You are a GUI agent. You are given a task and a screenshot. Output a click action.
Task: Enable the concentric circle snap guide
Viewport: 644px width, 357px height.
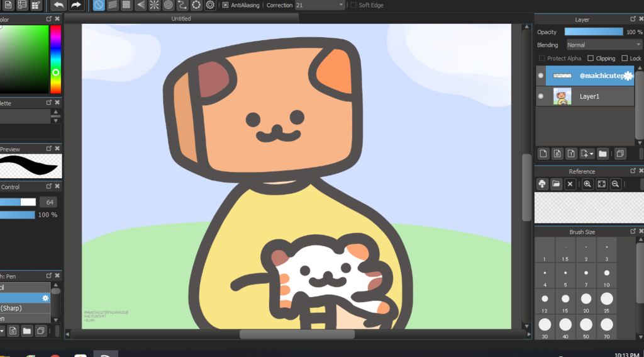click(x=168, y=5)
